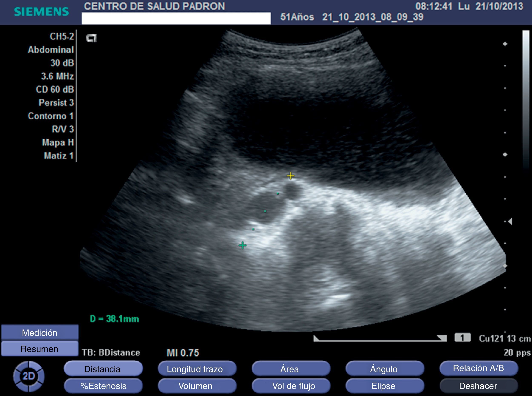Viewport: 532px width, 396px height.
Task: Click the Siemens logo
Action: tap(41, 11)
